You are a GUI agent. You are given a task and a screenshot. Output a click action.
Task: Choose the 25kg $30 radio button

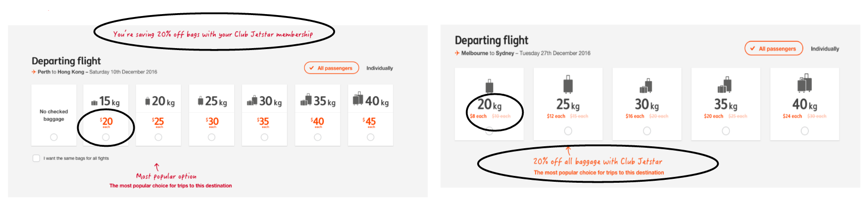[x=211, y=138]
